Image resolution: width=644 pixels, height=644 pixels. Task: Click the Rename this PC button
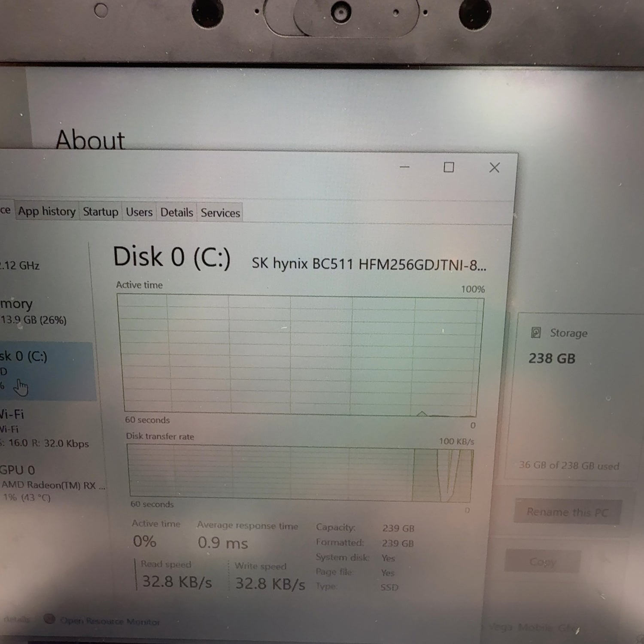[x=568, y=512]
